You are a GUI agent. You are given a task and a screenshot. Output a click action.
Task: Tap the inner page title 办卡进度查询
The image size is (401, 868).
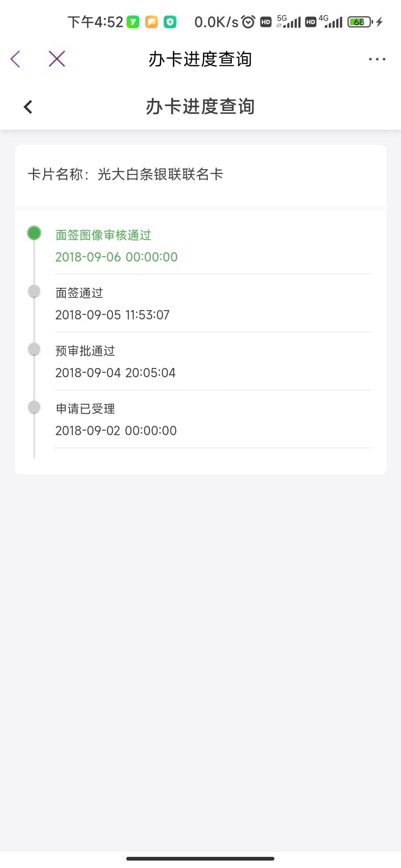(x=200, y=107)
